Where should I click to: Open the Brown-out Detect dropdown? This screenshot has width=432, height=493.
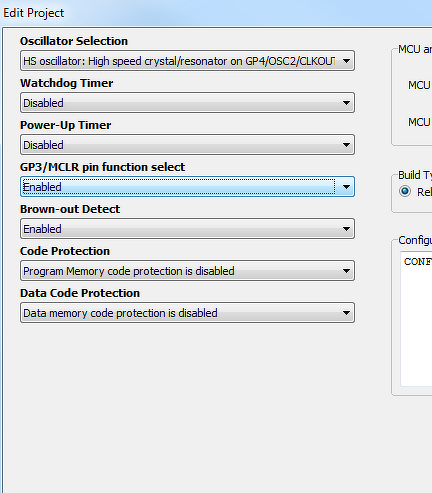187,229
